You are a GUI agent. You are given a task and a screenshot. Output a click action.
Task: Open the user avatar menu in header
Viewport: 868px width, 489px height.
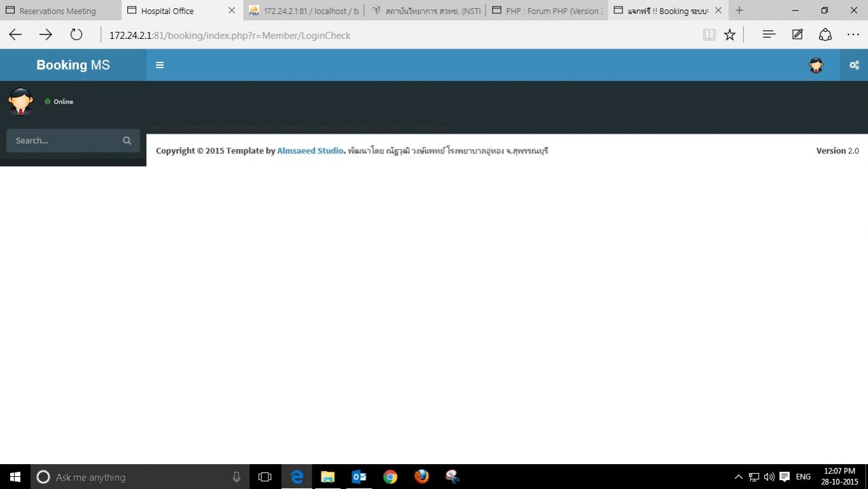click(x=816, y=65)
